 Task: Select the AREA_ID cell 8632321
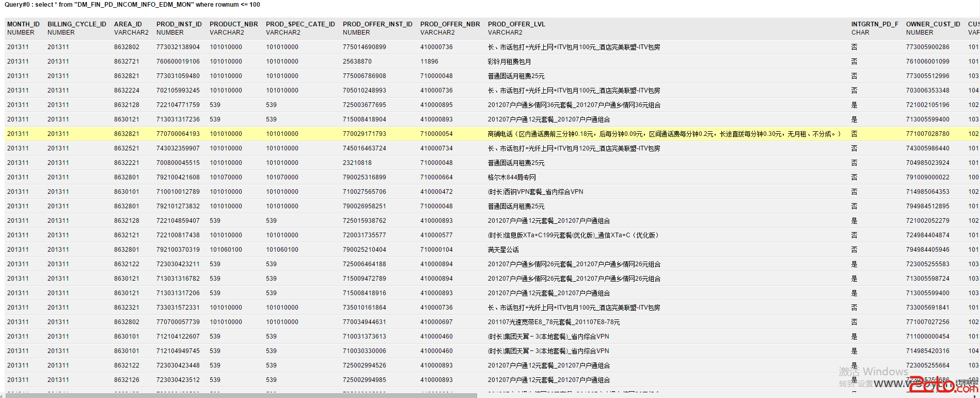[x=127, y=308]
